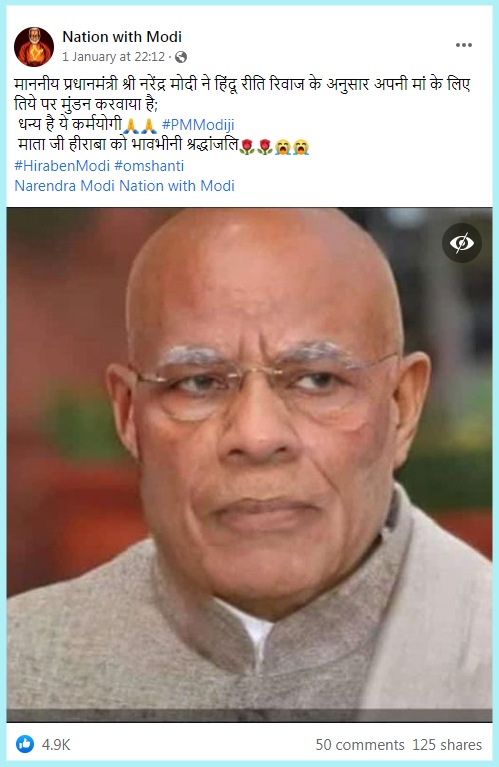Follow the #omshanti hashtag
This screenshot has width=499, height=767.
149,166
